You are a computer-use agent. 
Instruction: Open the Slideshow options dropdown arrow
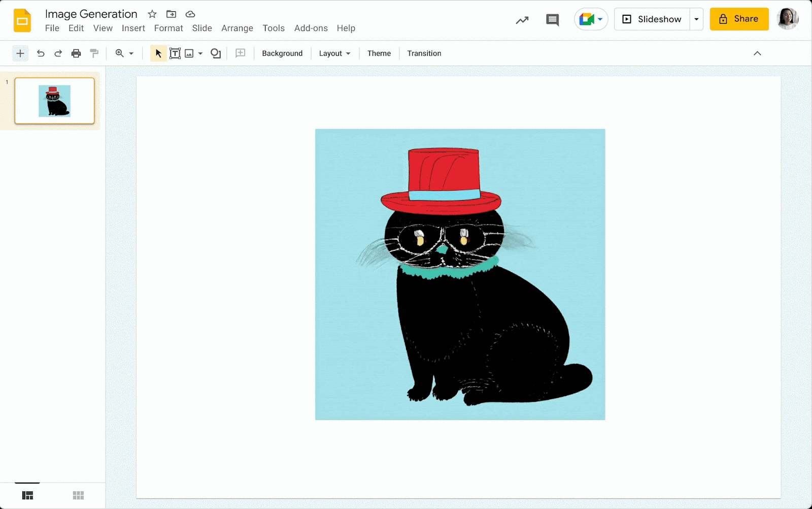click(x=696, y=19)
